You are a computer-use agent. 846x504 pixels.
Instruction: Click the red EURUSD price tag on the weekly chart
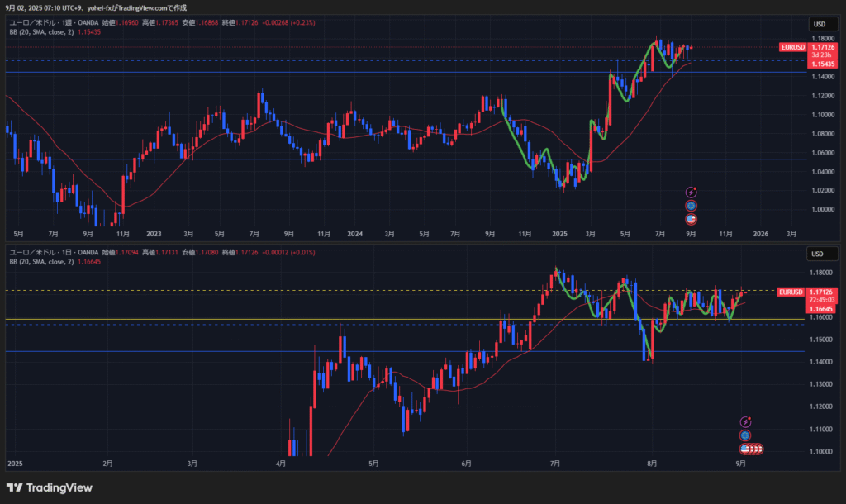point(792,47)
